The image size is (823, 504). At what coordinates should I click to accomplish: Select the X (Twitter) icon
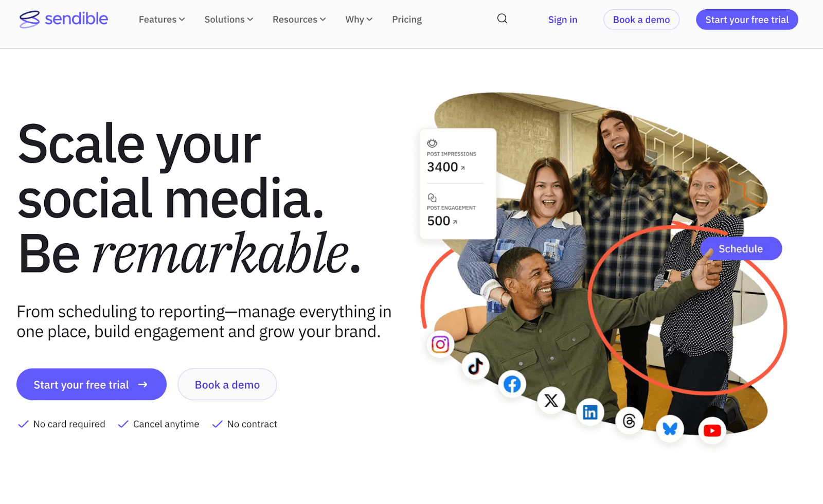(550, 401)
